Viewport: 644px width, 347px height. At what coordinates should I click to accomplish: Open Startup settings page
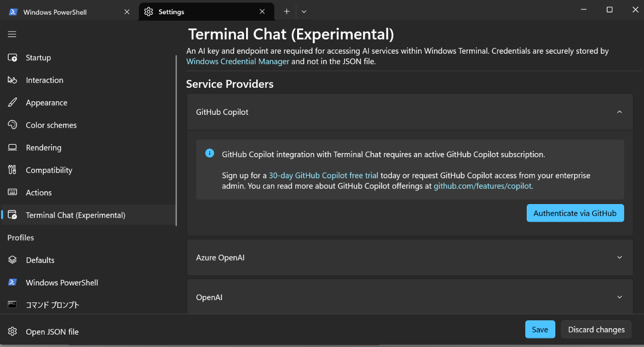(x=88, y=58)
